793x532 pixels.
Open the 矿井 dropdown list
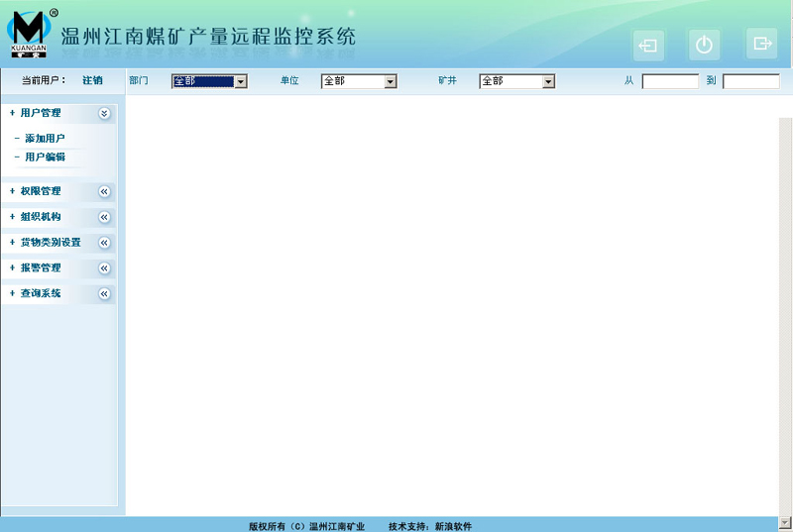pyautogui.click(x=548, y=81)
